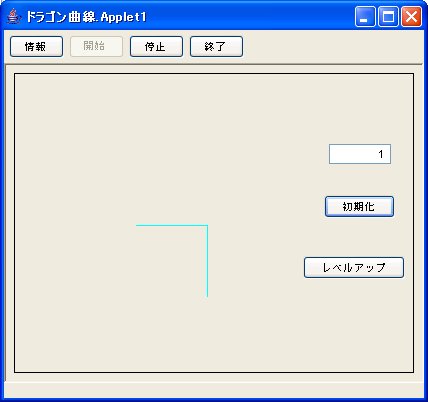This screenshot has width=428, height=402.
Task: Click the empty toolbar area beside 終了
Action: point(333,47)
